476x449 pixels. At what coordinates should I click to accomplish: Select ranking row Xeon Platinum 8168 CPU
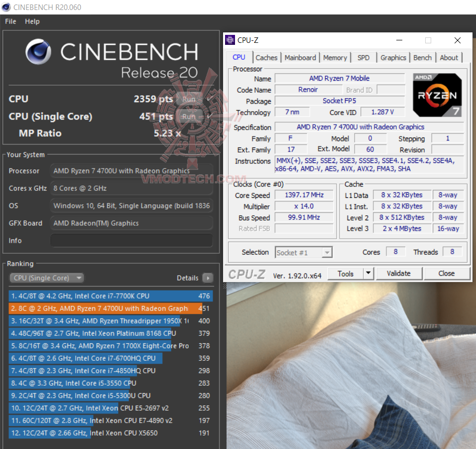111,333
